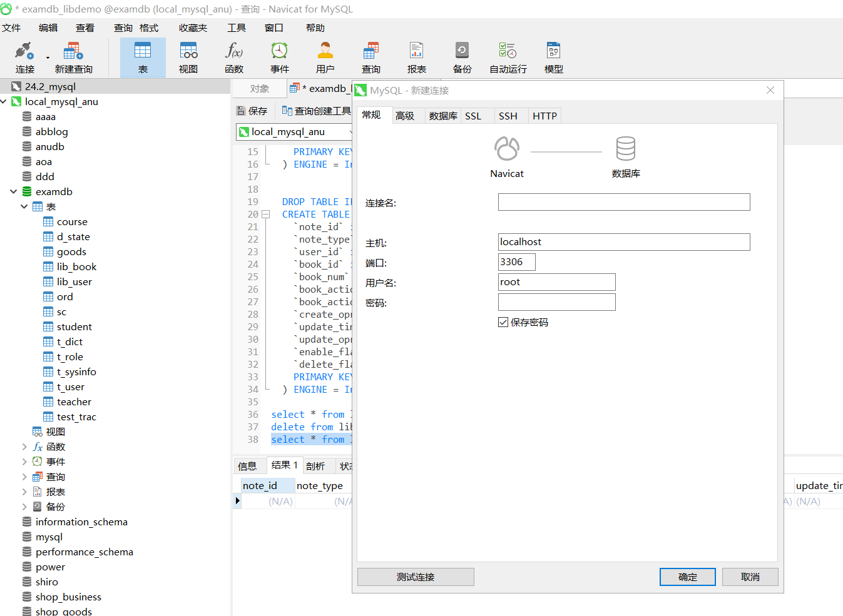Select the shiro database
This screenshot has height=616, width=843.
(x=46, y=582)
